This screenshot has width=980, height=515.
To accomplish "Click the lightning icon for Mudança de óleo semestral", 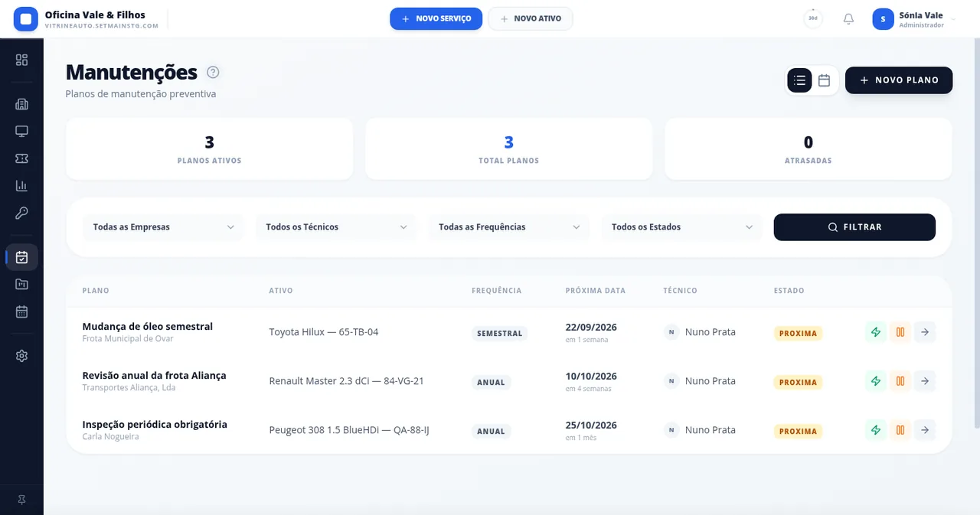I will pos(876,332).
